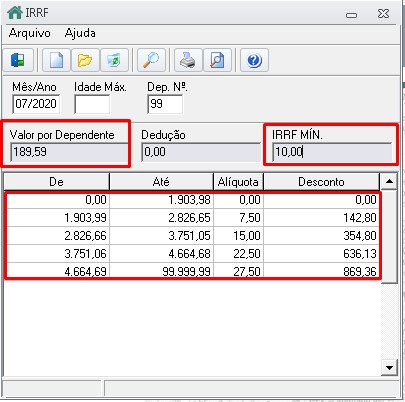405x402 pixels.
Task: Click the exit door icon in toolbar
Action: (18, 60)
